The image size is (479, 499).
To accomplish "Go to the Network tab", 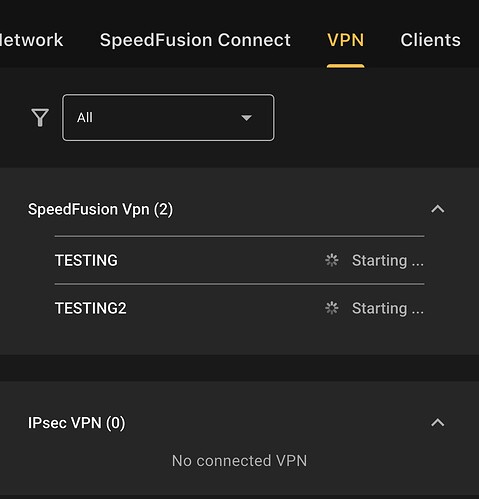I will [x=31, y=40].
